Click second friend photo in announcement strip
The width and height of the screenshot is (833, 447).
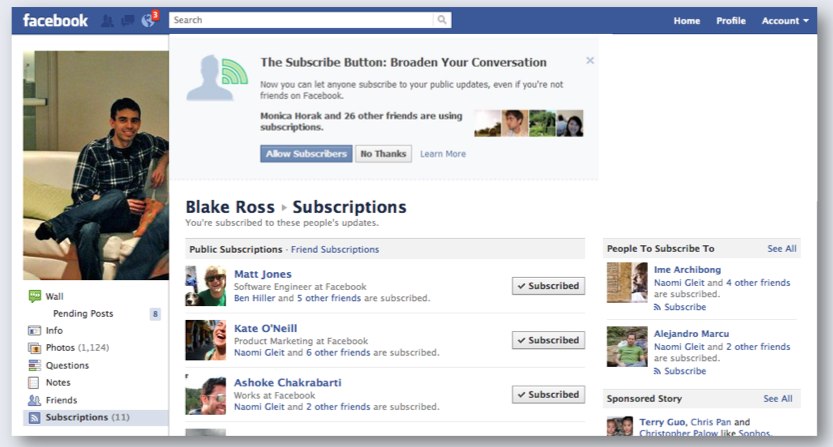[515, 123]
